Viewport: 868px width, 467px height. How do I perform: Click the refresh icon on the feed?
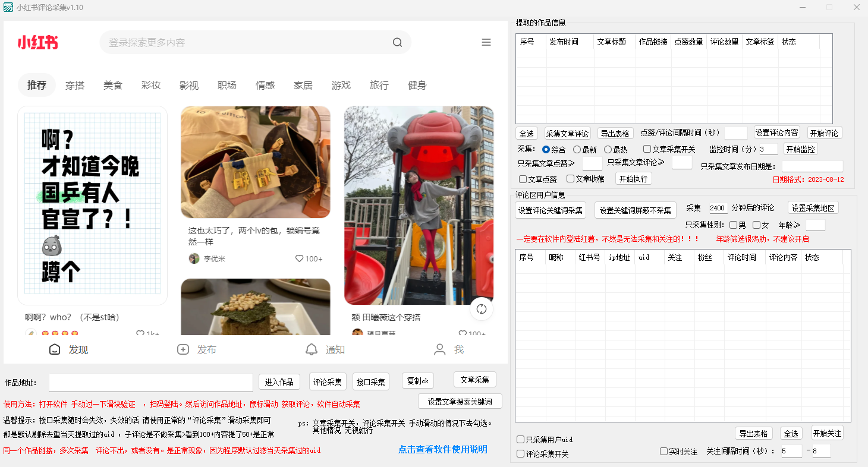(x=482, y=309)
